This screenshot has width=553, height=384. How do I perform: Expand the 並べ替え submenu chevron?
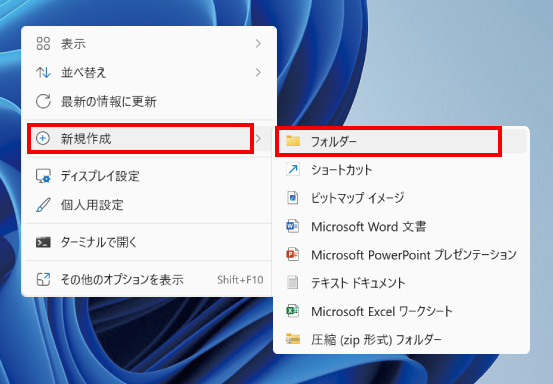[258, 73]
